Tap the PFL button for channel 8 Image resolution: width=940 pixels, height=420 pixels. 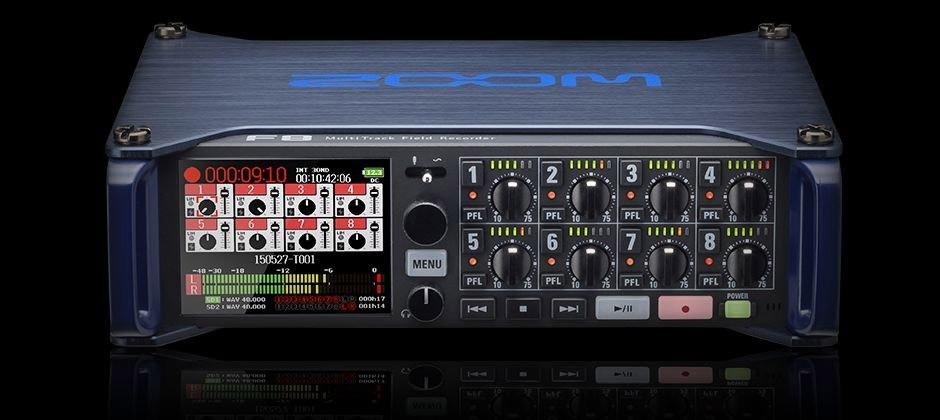tap(710, 280)
